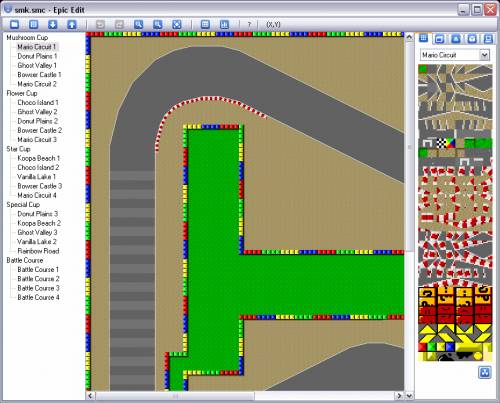
Task: Open the fourth right-panel editing tab
Action: coord(472,39)
